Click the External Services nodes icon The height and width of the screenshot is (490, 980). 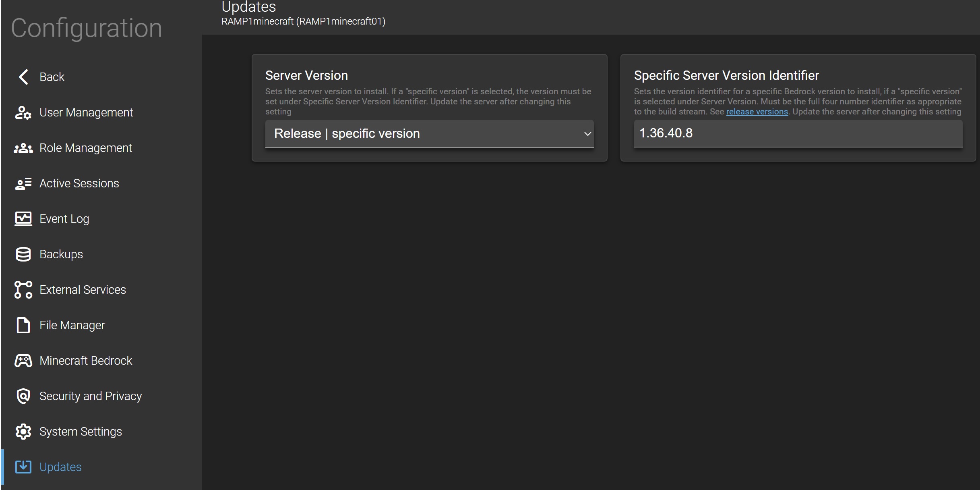[23, 290]
